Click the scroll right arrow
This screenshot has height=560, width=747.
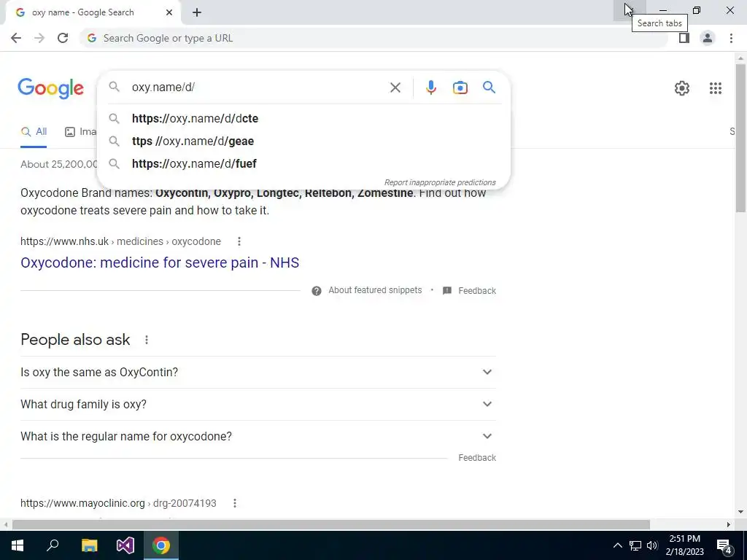coord(729,524)
